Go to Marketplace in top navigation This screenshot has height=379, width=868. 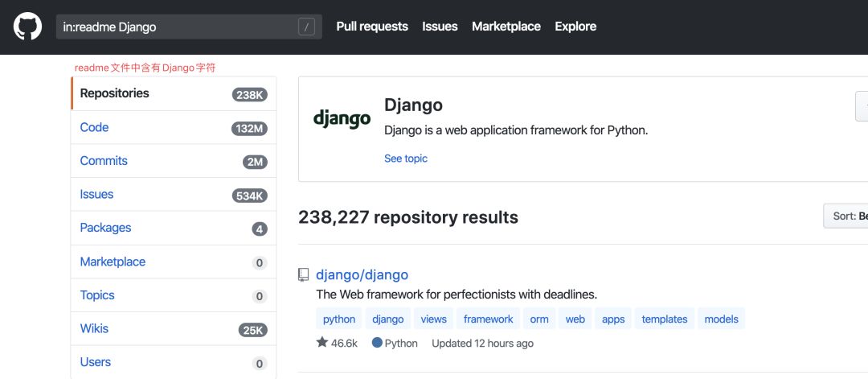[506, 27]
